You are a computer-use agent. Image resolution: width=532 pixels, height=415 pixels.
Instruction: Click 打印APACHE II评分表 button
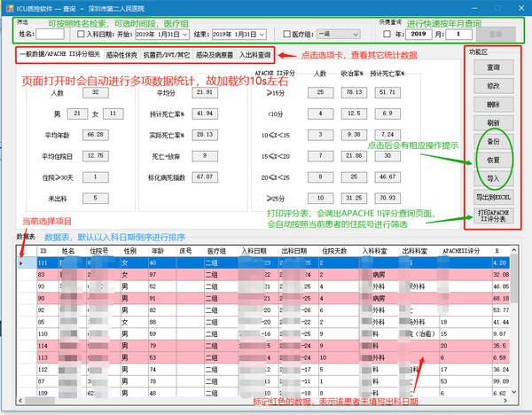coord(492,216)
